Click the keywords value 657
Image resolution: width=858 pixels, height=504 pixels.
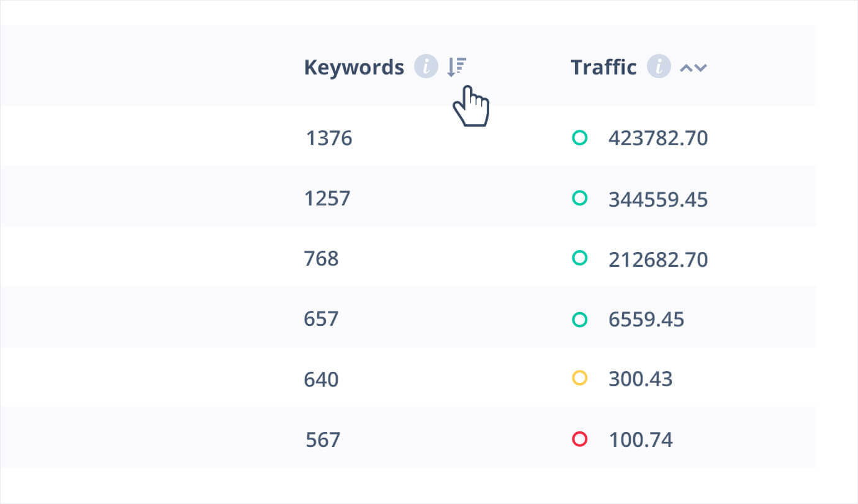coord(321,319)
